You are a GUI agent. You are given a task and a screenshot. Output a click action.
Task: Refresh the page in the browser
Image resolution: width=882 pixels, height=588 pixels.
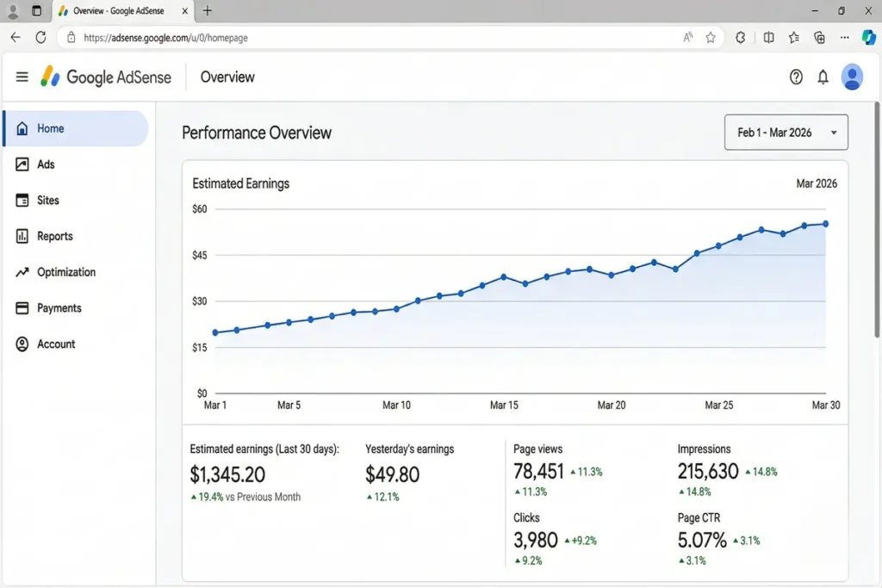click(x=40, y=38)
